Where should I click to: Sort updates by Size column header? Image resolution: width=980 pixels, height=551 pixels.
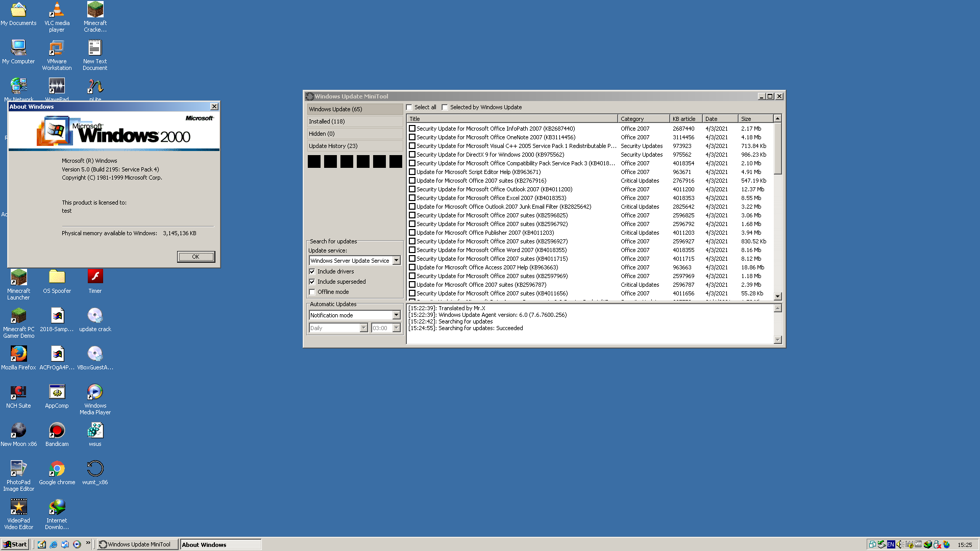click(x=755, y=119)
